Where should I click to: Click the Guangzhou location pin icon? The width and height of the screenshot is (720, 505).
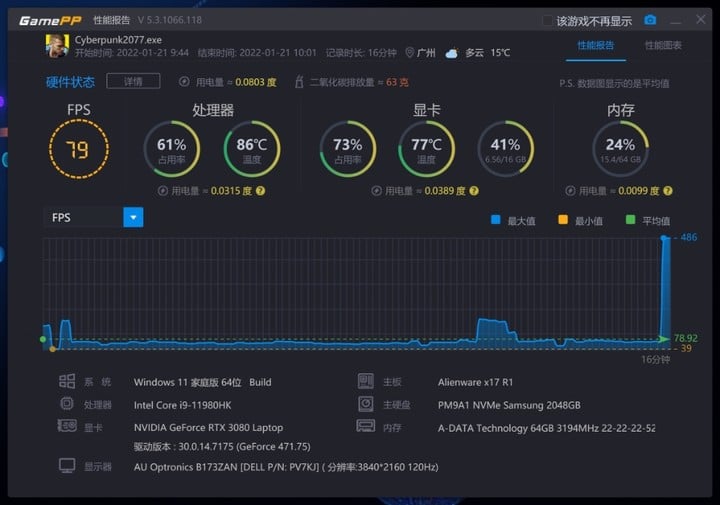click(x=410, y=53)
